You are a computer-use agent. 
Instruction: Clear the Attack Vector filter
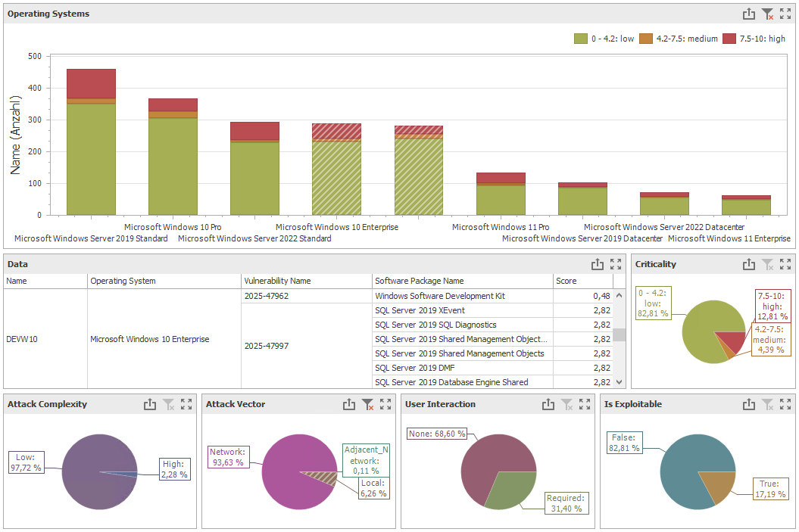(367, 404)
